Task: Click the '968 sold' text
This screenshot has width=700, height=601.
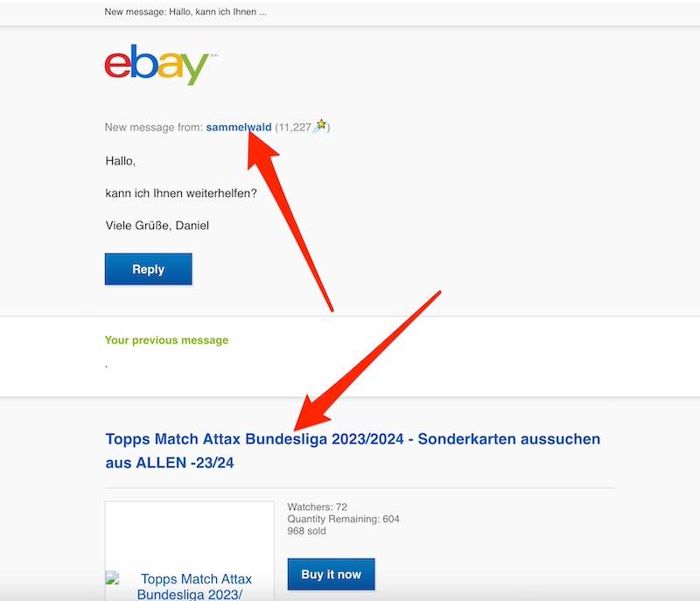Action: click(307, 531)
